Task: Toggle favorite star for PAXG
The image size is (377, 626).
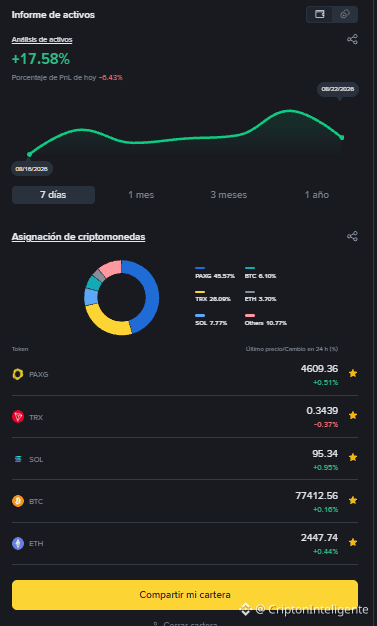Action: (x=353, y=373)
